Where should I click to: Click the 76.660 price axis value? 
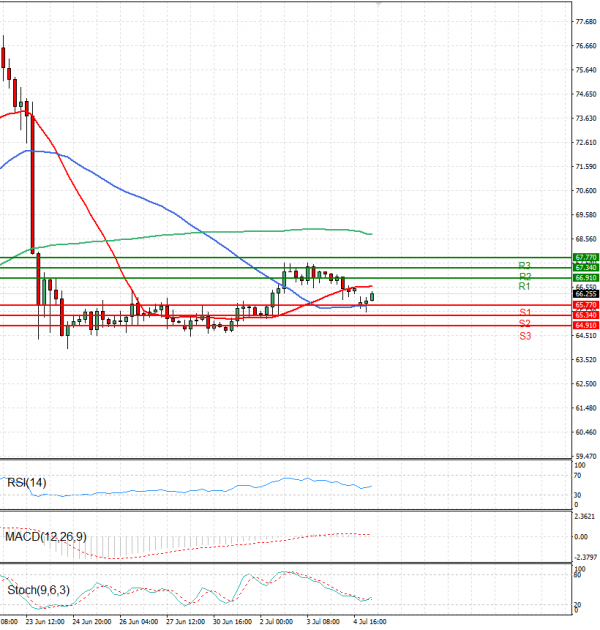(x=586, y=46)
